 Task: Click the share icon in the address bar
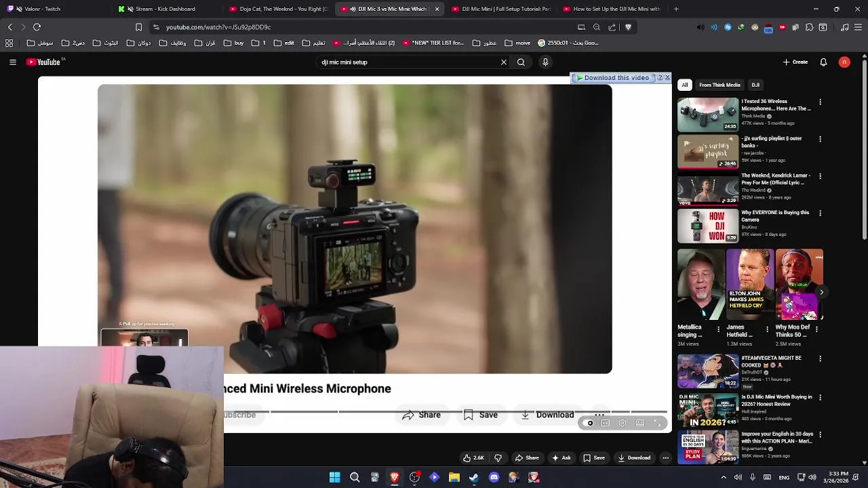coord(612,27)
